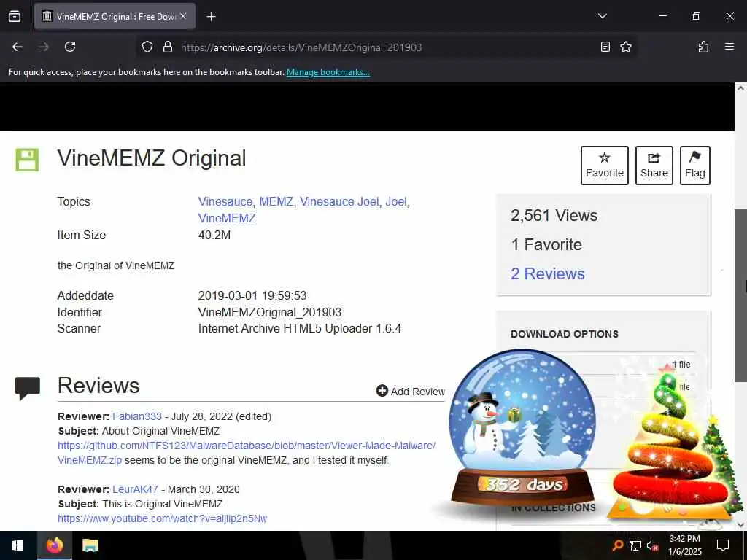Open tracking protection shield icon

(x=147, y=47)
